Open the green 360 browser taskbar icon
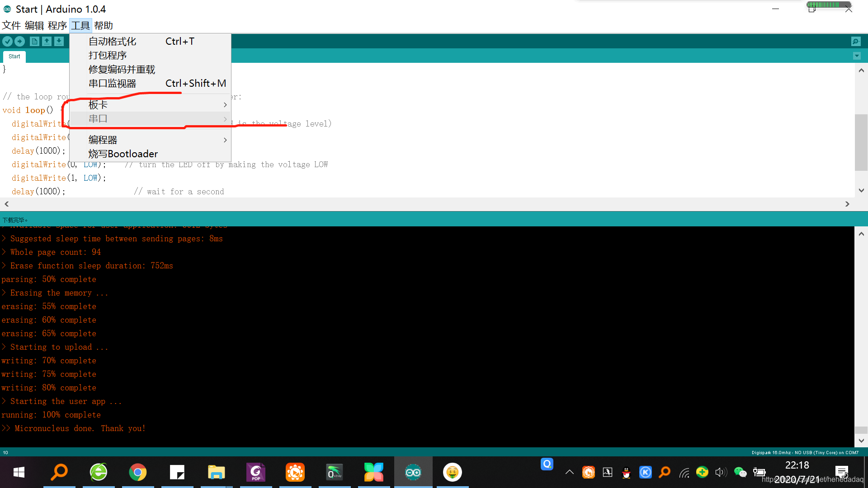Screen dimensions: 868x488 coord(98,473)
